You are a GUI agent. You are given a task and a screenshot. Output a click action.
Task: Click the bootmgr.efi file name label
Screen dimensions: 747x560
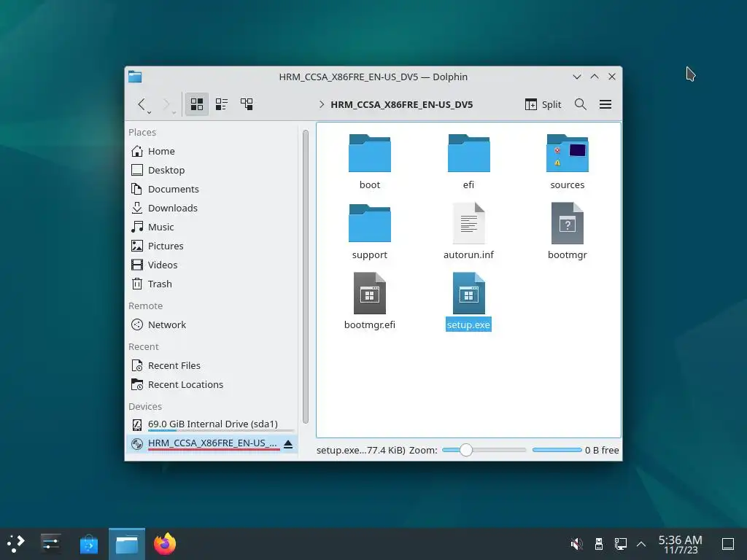370,324
